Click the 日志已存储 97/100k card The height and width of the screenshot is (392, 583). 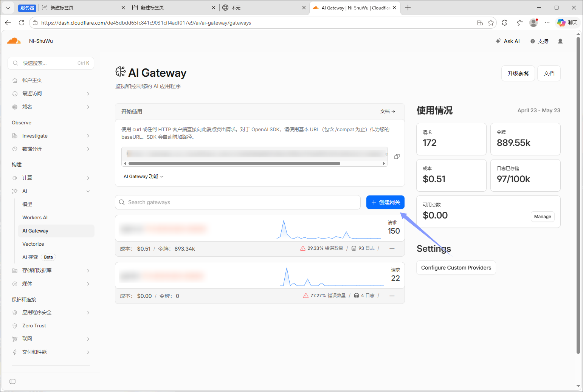tap(526, 175)
